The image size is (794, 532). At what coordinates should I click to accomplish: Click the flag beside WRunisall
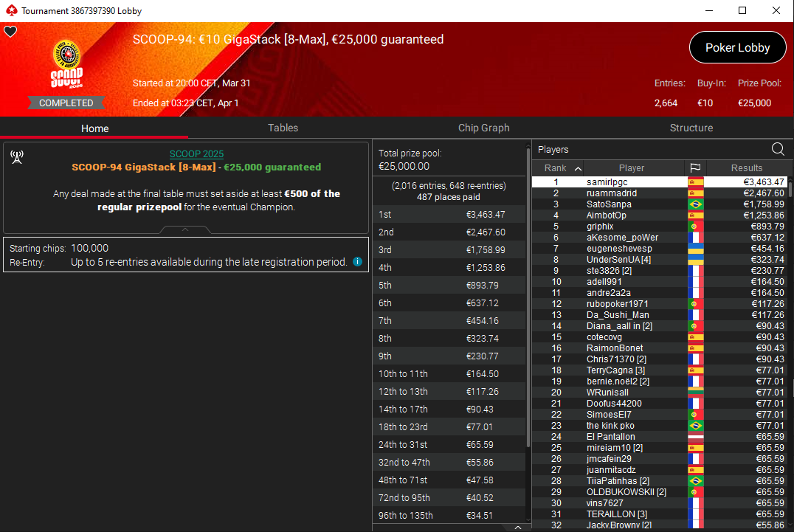(x=696, y=393)
